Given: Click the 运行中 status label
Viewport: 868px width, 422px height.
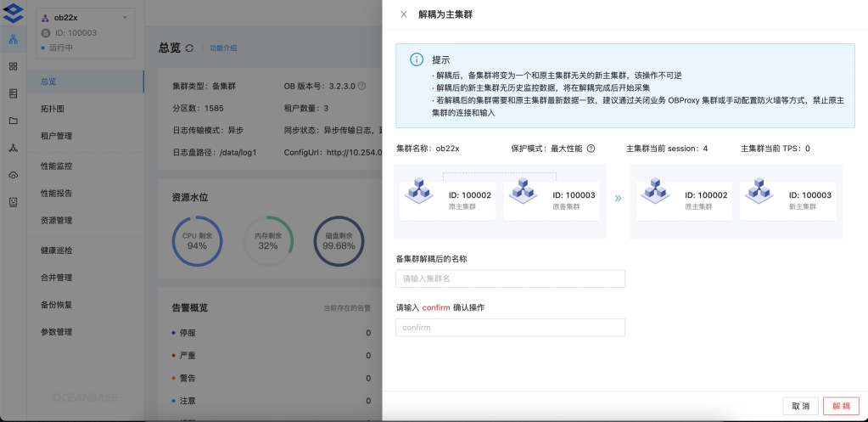Looking at the screenshot, I should (x=61, y=48).
